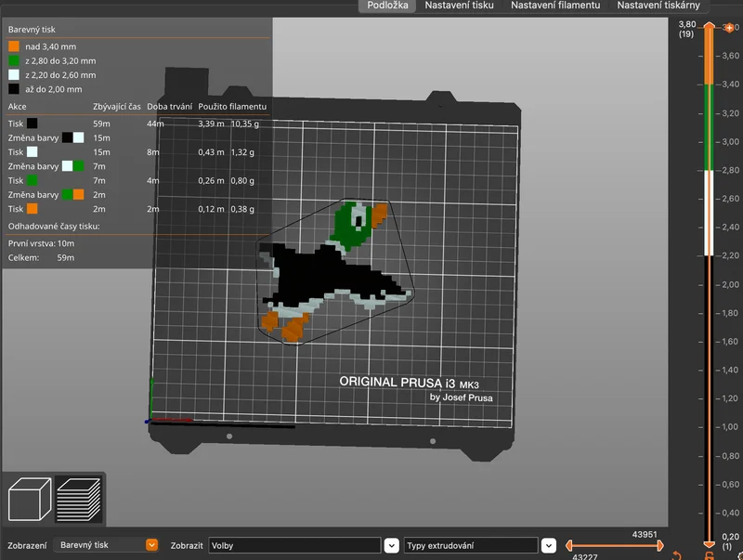Image resolution: width=743 pixels, height=560 pixels.
Task: Open the Nastavení tisku tab
Action: [x=459, y=6]
